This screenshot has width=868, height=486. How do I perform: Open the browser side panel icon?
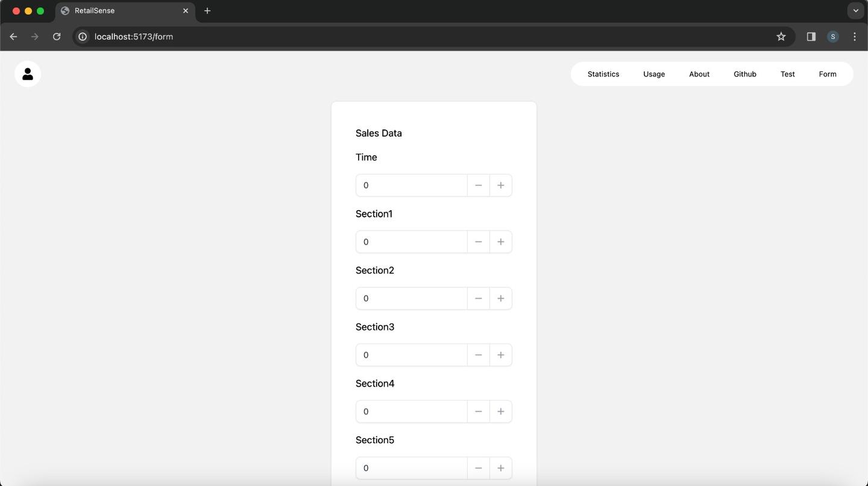(x=811, y=37)
